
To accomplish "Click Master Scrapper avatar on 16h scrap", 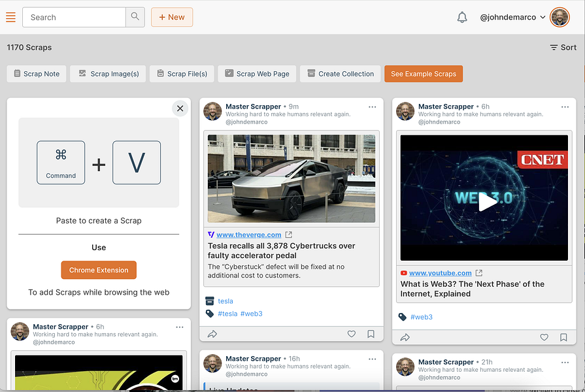I will (212, 364).
